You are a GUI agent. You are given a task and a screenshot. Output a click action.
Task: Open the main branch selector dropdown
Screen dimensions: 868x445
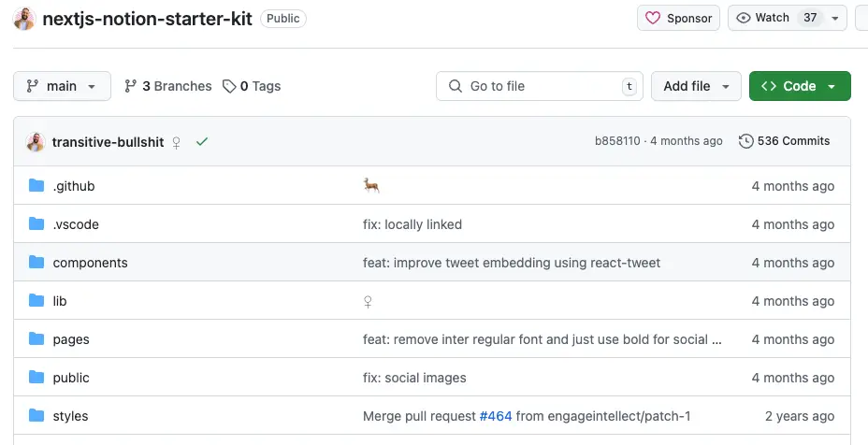point(62,86)
